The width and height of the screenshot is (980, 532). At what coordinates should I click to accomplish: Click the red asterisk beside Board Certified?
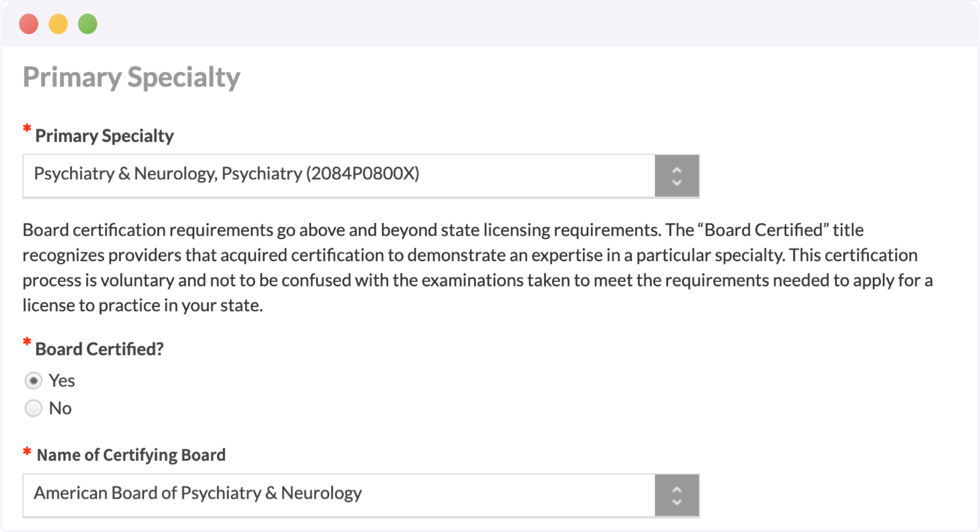coord(27,342)
